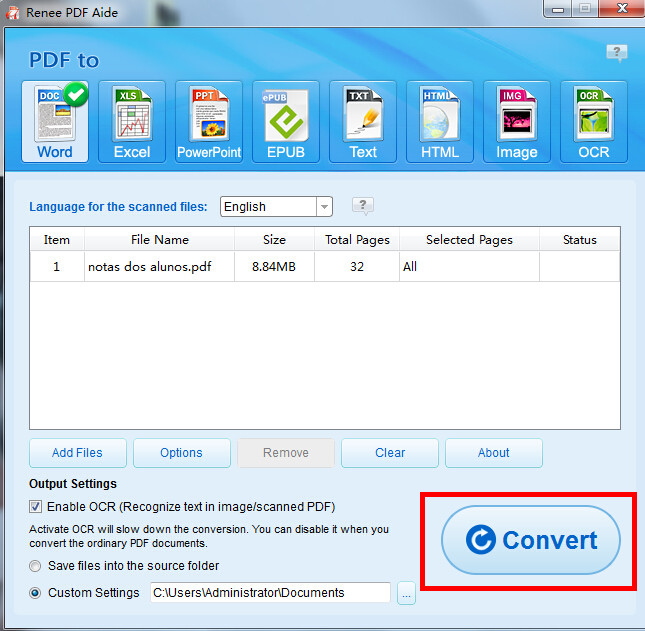The width and height of the screenshot is (645, 631).
Task: Start conversion with the Convert button
Action: (x=531, y=540)
